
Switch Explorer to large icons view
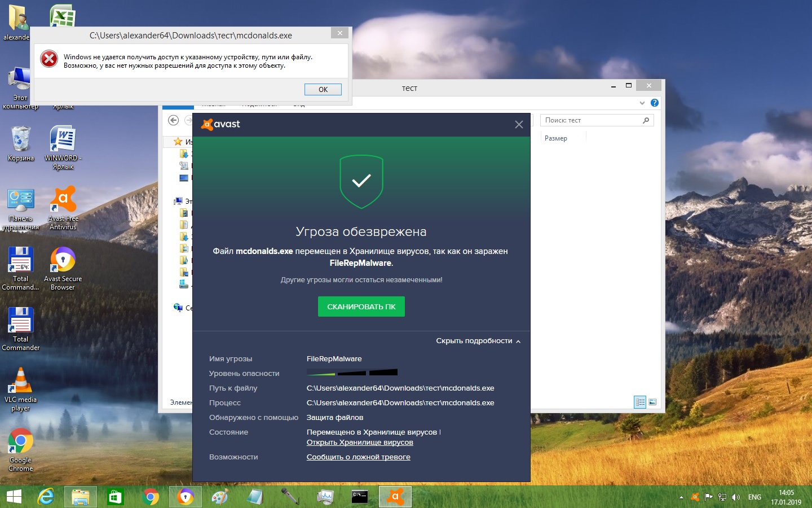652,402
